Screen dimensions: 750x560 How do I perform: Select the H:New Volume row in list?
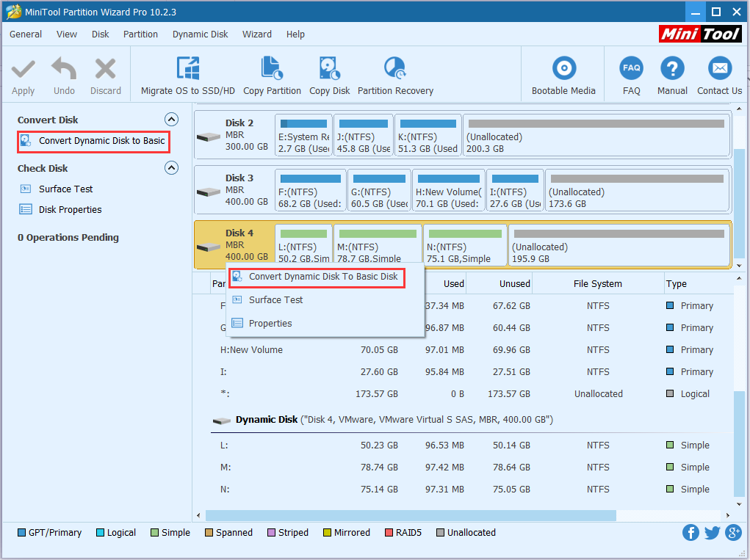(471, 350)
